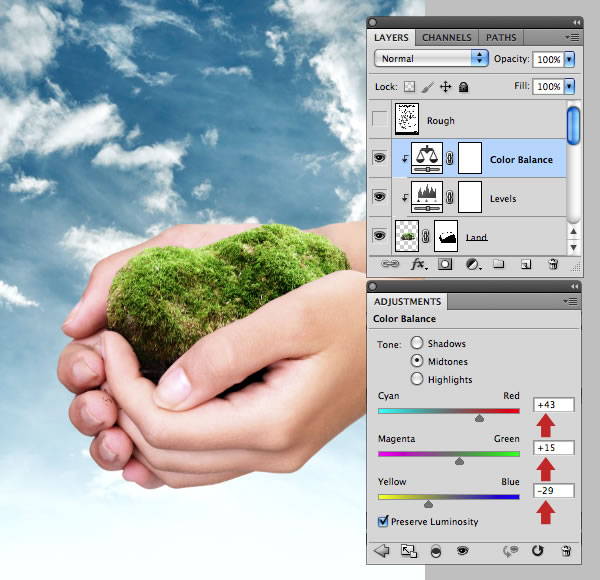Select Midtones tone radio button
The image size is (600, 580).
pyautogui.click(x=417, y=361)
